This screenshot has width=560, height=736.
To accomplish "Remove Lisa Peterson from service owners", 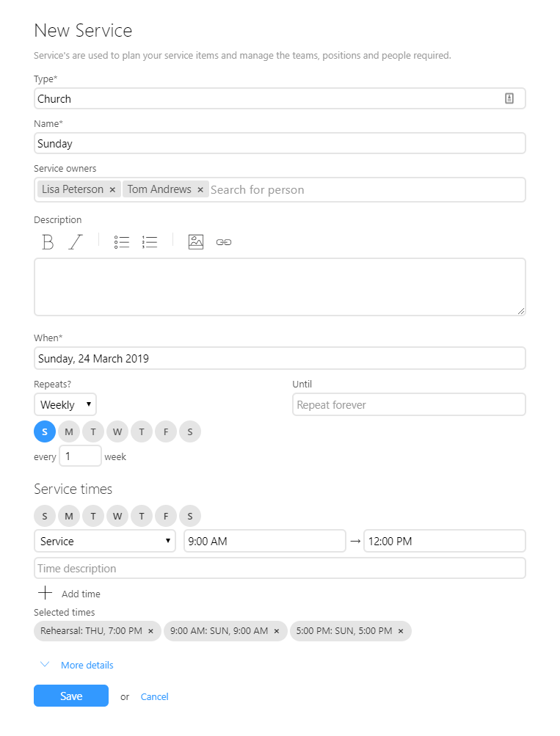I will (112, 190).
